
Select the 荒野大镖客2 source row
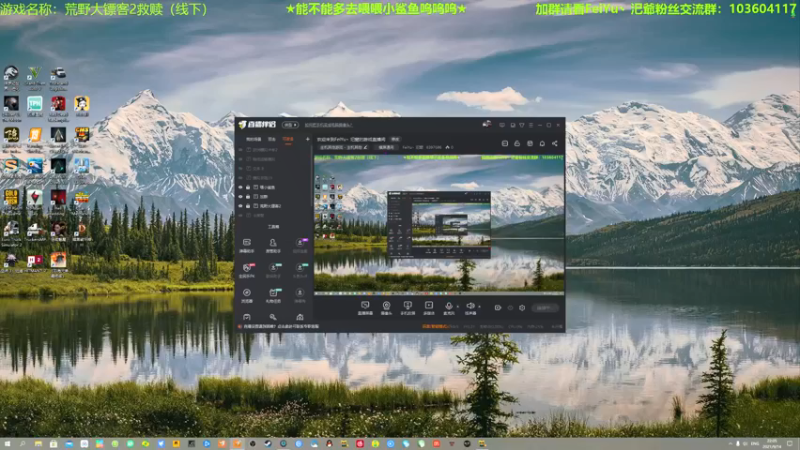(273, 206)
